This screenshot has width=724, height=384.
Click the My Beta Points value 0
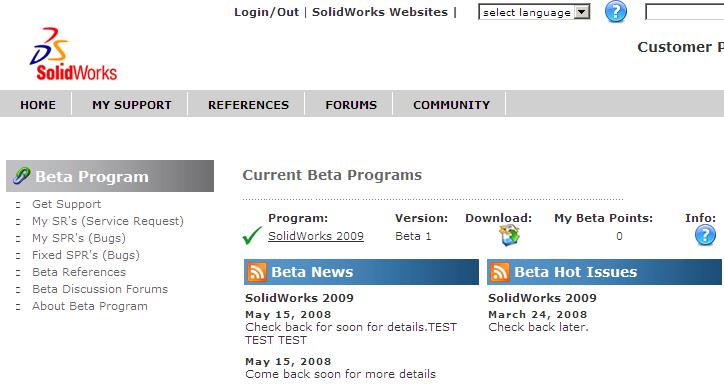(x=619, y=236)
